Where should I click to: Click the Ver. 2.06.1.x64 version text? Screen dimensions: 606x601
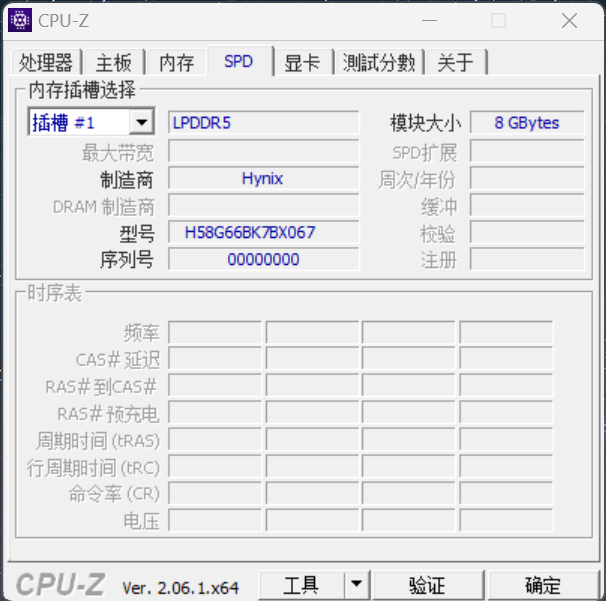(180, 588)
